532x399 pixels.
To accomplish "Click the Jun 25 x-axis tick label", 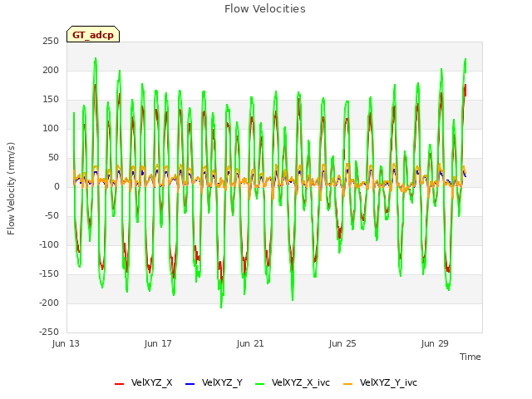I will 342,343.
